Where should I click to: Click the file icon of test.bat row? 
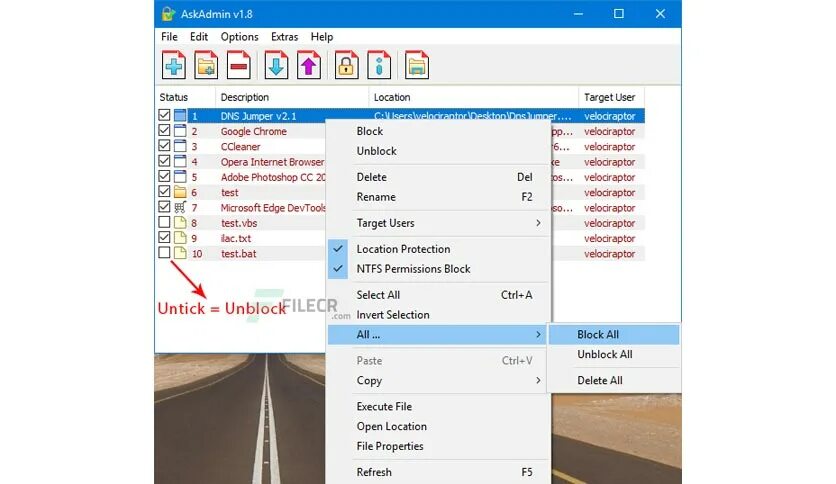tap(180, 253)
